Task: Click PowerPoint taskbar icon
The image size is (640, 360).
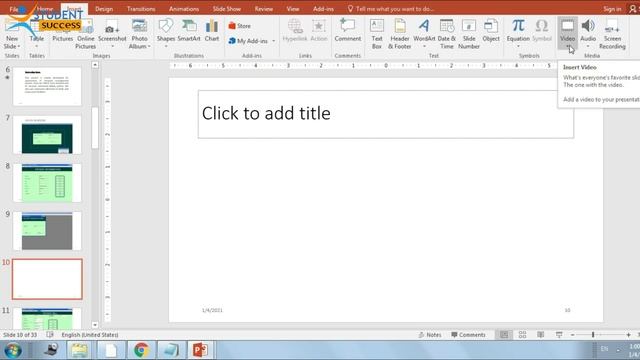Action: (200, 350)
